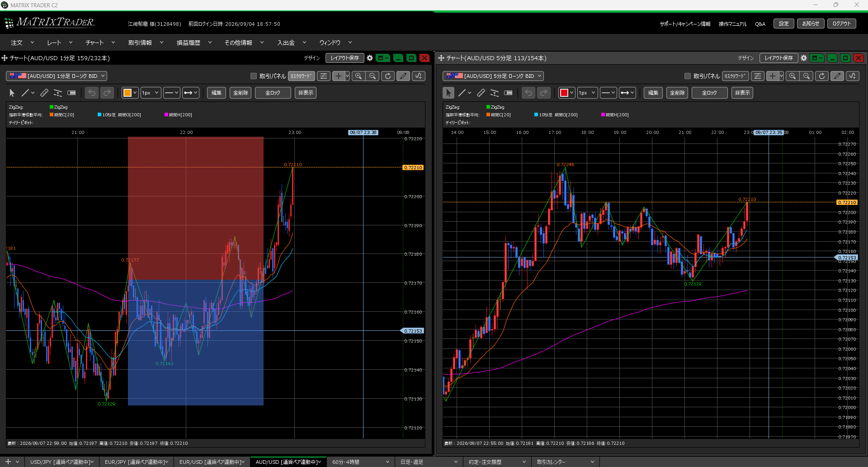Image resolution: width=868 pixels, height=467 pixels.
Task: Open gear settings for 5-minute chart panel
Action: click(x=804, y=58)
